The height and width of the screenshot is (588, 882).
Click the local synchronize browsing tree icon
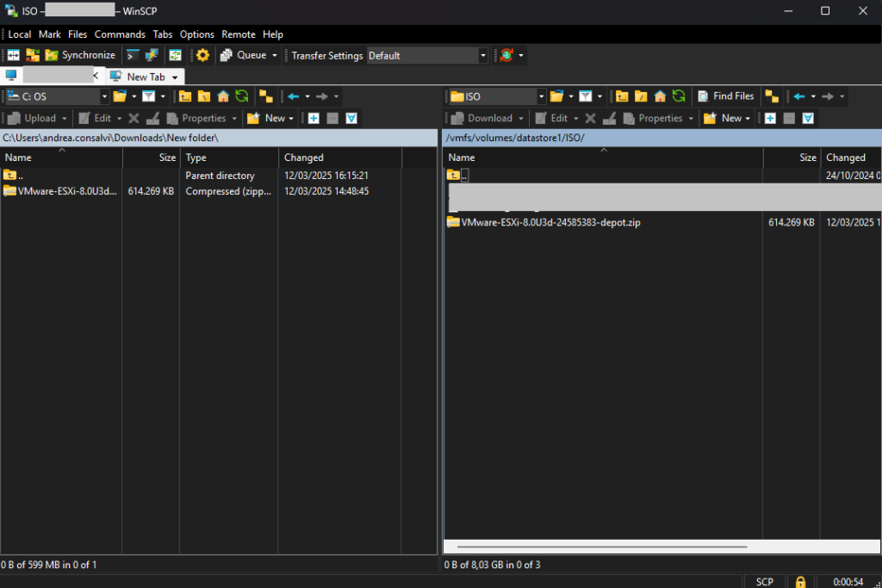266,96
